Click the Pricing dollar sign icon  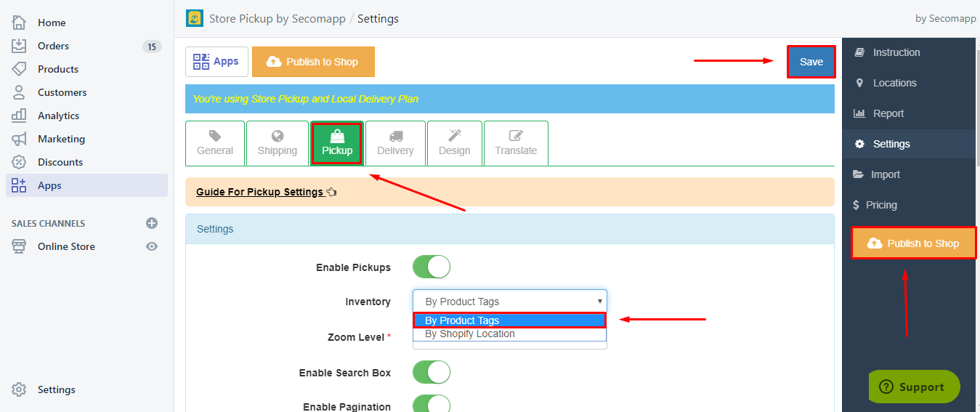[857, 205]
